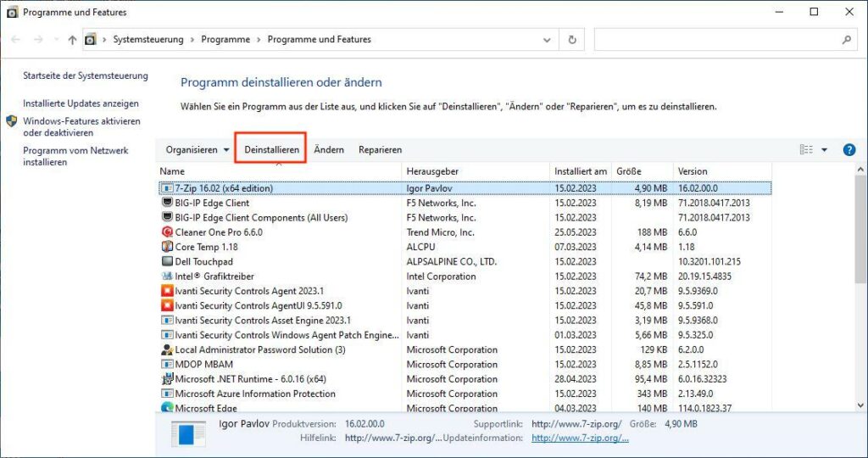The height and width of the screenshot is (458, 868).
Task: Open help with the blue question mark
Action: pyautogui.click(x=849, y=150)
